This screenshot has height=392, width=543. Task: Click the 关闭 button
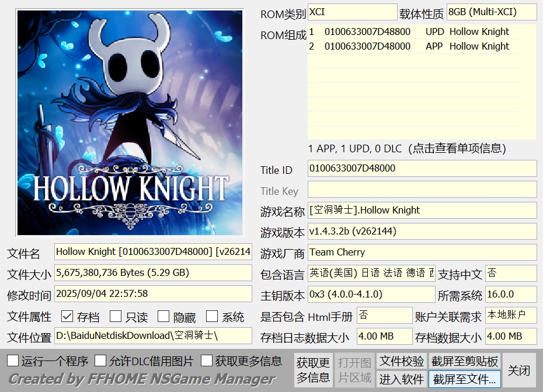[x=518, y=370]
